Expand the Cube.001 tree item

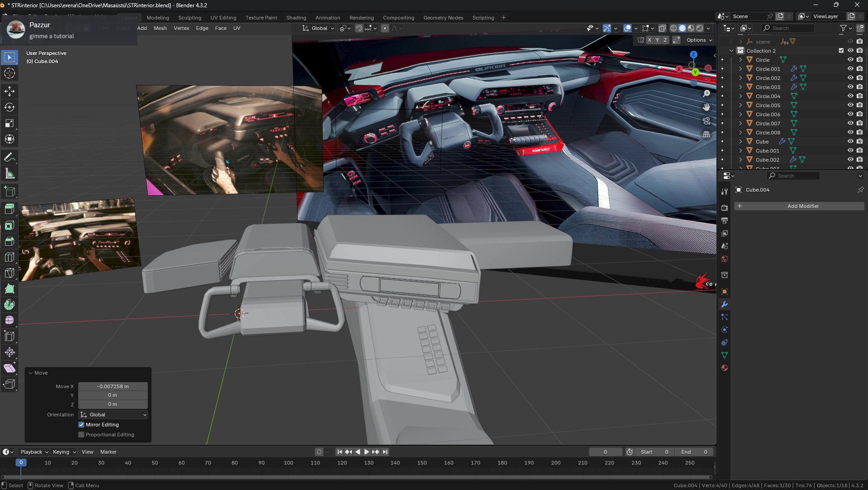(740, 151)
